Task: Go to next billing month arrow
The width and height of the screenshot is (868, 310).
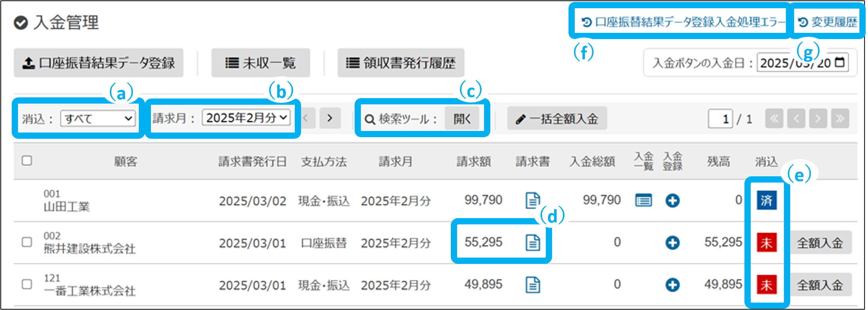Action: pyautogui.click(x=330, y=118)
